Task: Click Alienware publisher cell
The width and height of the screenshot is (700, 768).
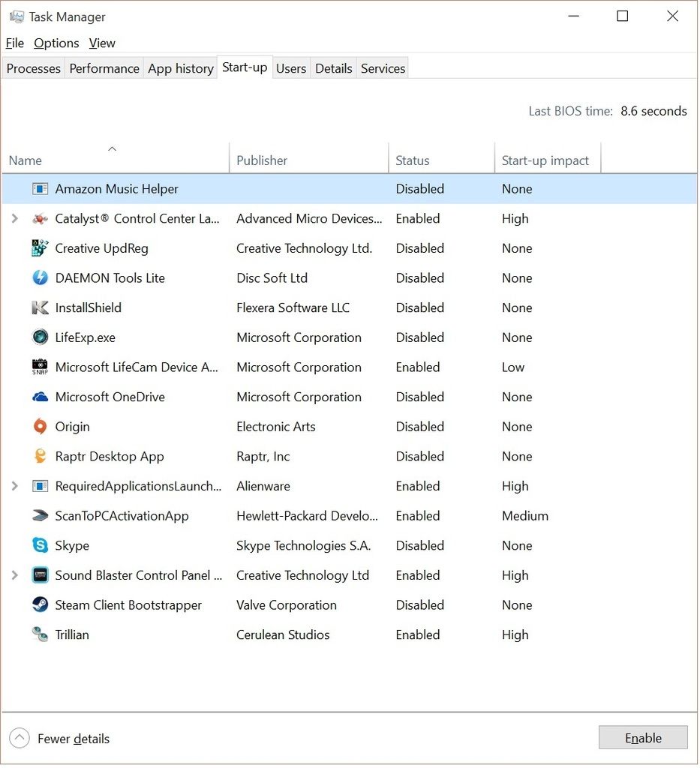Action: tap(263, 486)
